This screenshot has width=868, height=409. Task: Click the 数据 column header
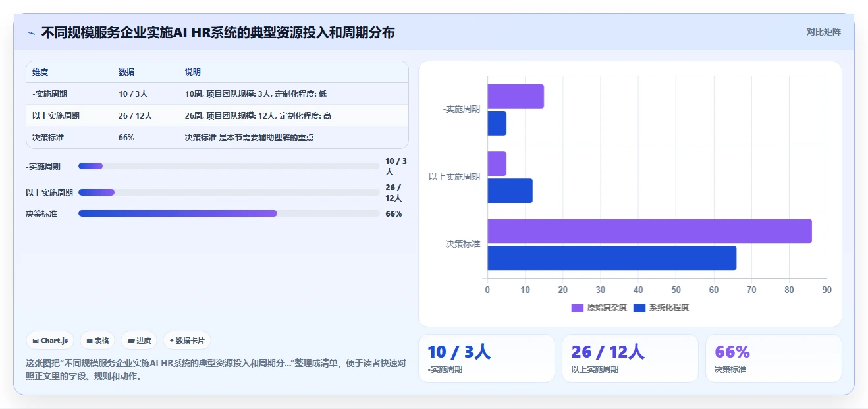point(126,72)
